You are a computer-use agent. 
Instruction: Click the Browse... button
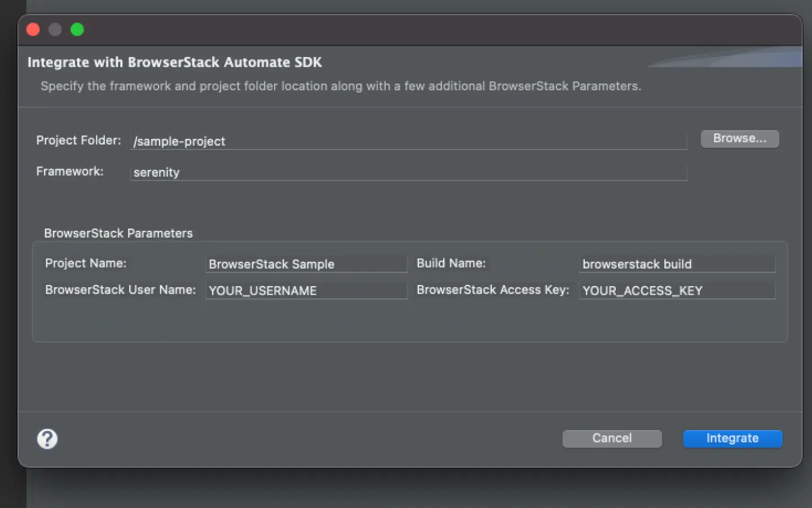click(739, 139)
